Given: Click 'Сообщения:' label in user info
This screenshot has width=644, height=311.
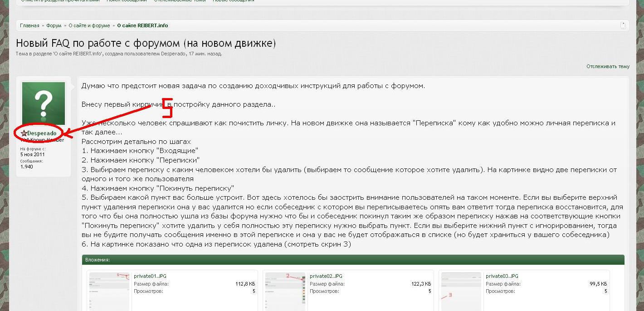Looking at the screenshot, I should coord(32,161).
